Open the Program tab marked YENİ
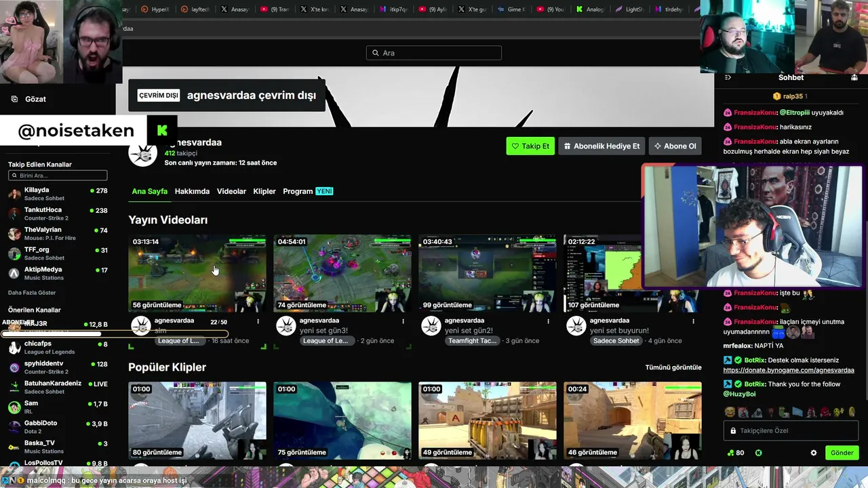 [308, 191]
